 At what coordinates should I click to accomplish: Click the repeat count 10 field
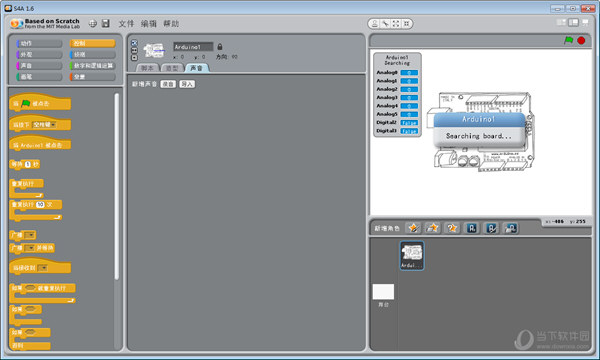(40, 205)
